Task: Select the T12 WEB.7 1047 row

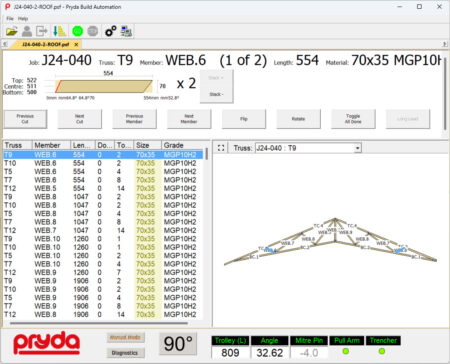Action: tap(103, 230)
